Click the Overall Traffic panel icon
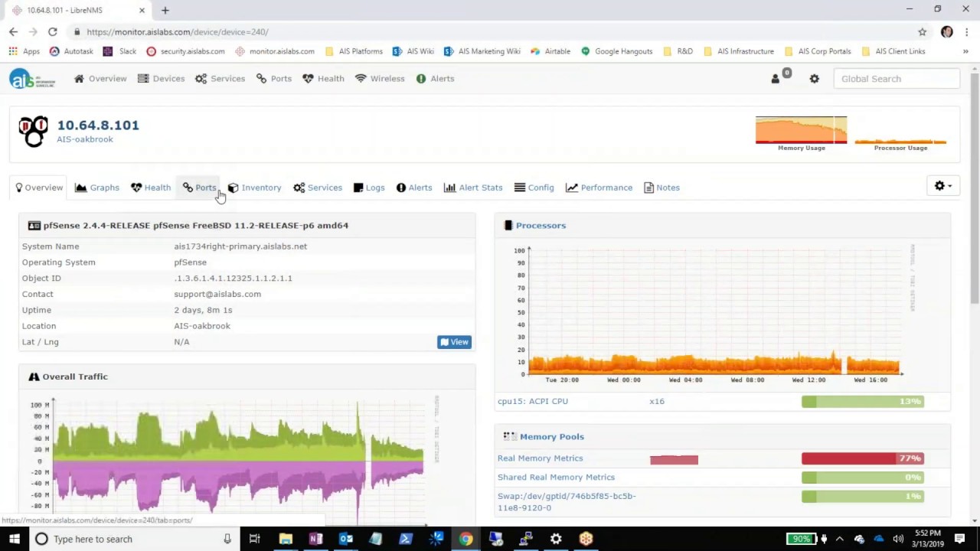The width and height of the screenshot is (980, 551). pos(34,376)
